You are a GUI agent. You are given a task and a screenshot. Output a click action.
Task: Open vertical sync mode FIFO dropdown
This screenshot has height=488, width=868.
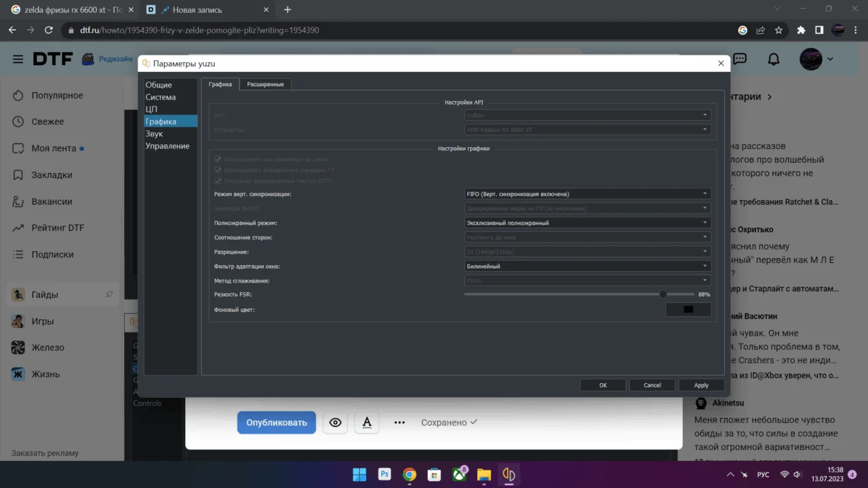[587, 194]
